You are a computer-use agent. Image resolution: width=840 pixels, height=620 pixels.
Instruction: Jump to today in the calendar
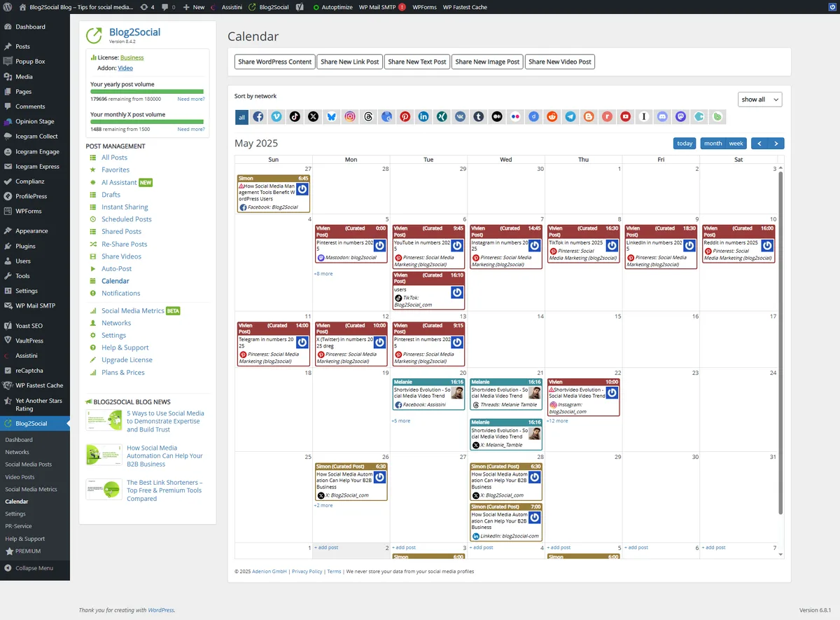(685, 143)
